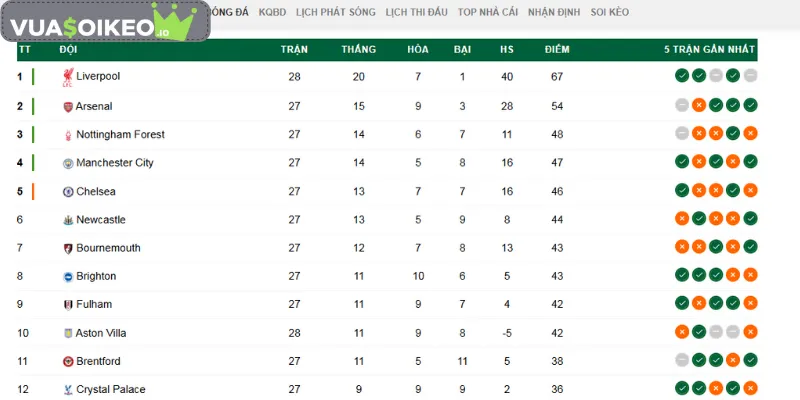Click the Arsenal club crest icon

click(x=68, y=106)
